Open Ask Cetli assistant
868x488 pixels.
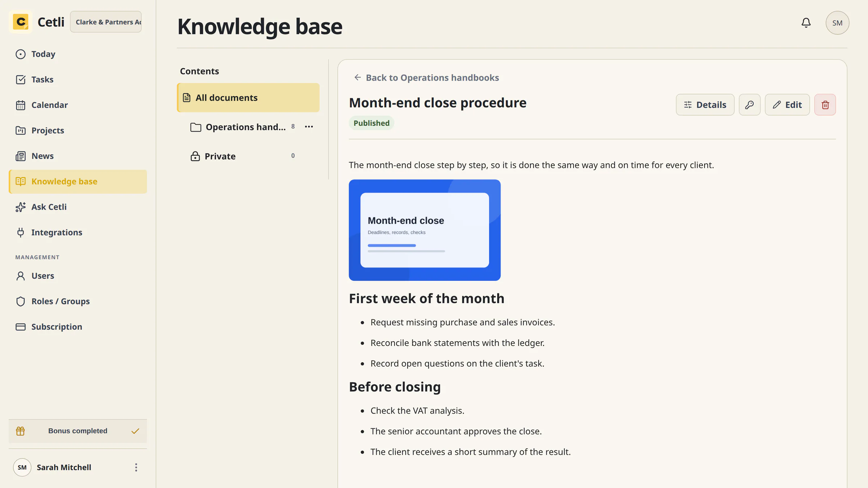[78, 207]
